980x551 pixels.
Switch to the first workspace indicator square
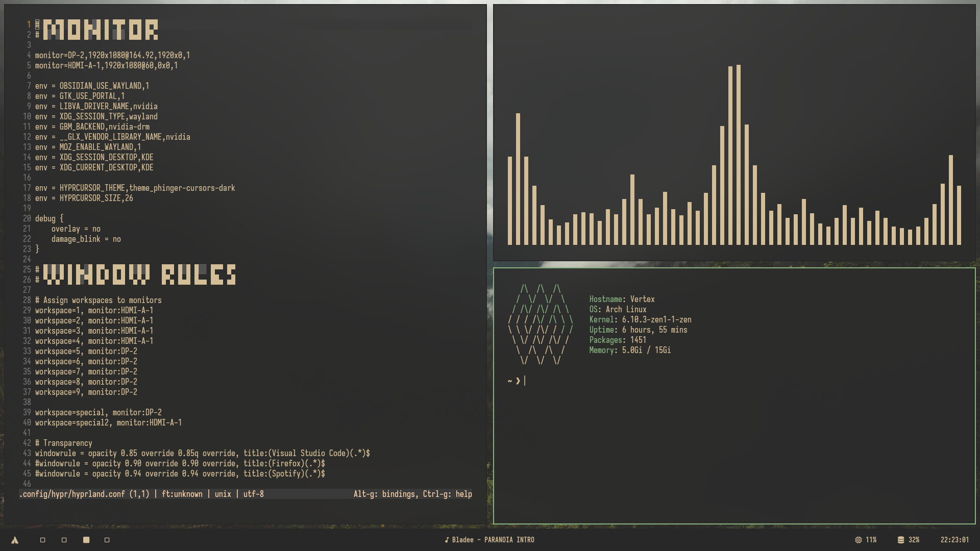click(x=43, y=540)
